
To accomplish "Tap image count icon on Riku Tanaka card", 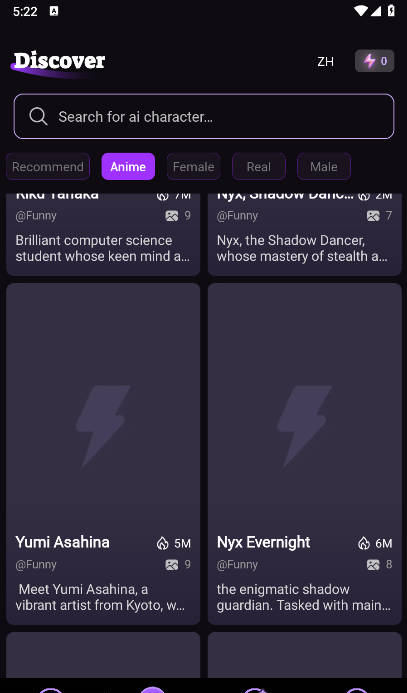I will point(171,216).
